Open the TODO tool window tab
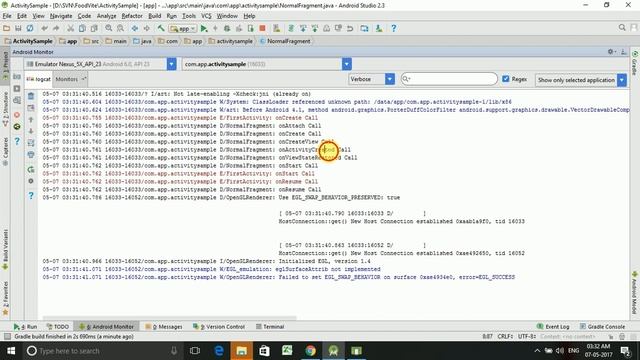Image resolution: width=640 pixels, height=360 pixels. (58, 327)
